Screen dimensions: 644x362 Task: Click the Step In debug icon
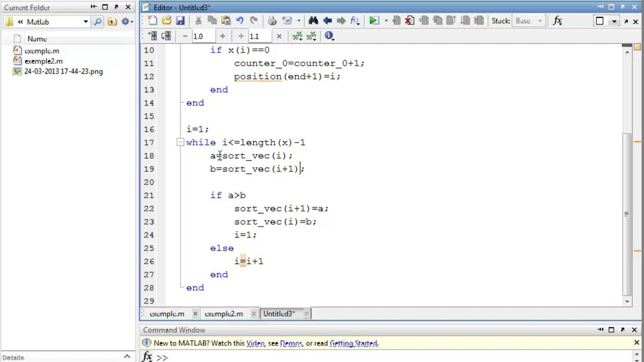(438, 21)
